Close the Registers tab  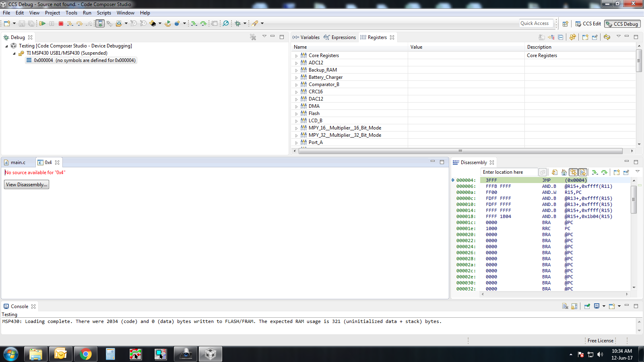(x=392, y=37)
